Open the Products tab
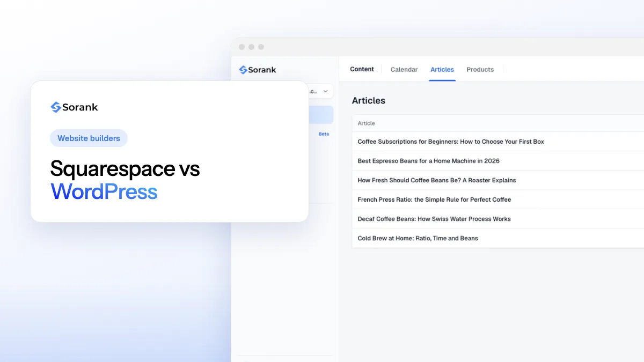644x362 pixels. 480,70
